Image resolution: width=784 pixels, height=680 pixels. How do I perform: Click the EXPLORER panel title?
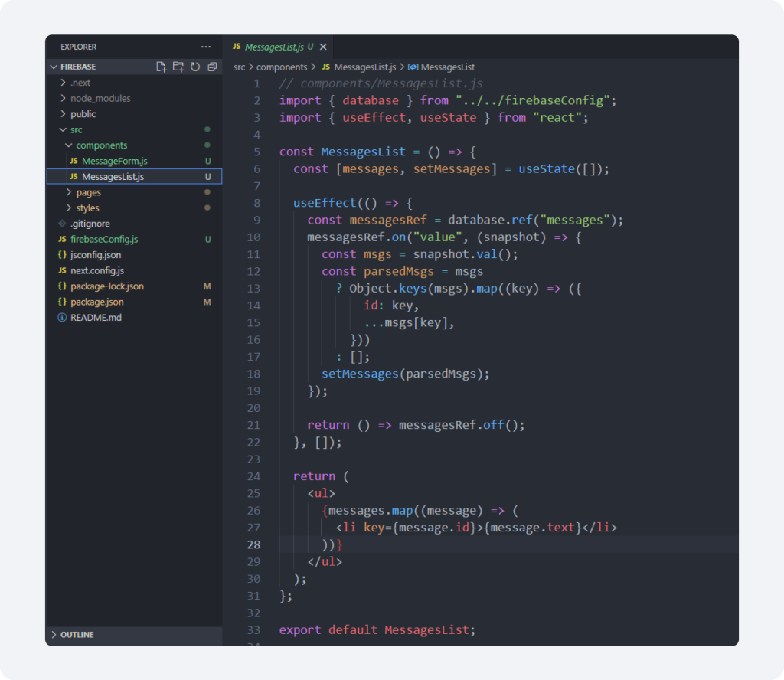tap(79, 47)
